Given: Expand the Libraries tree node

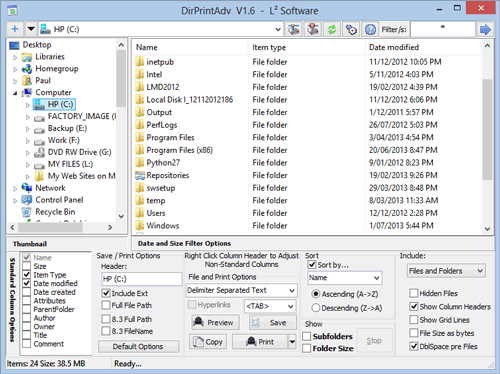Looking at the screenshot, I should coord(15,57).
